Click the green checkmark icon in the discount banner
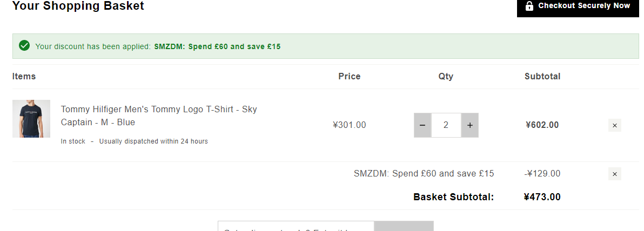 pyautogui.click(x=24, y=45)
